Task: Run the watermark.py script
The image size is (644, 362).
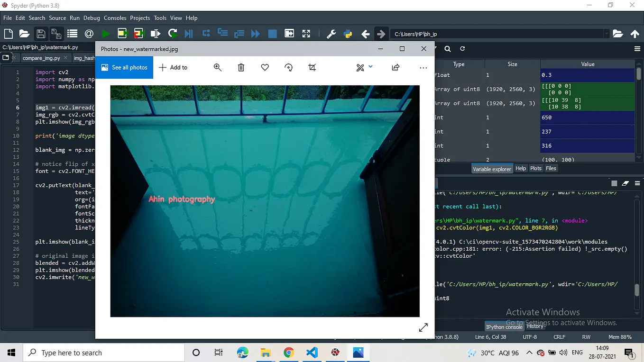Action: point(104,34)
